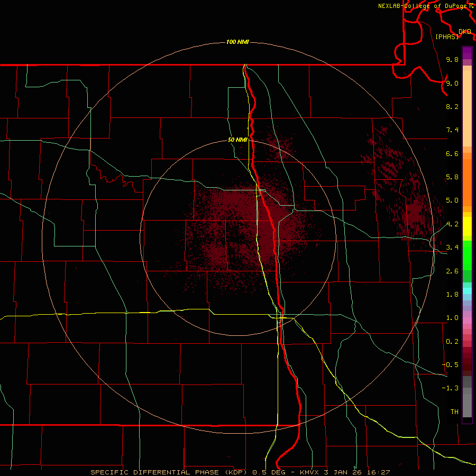Click the -0.5 scale label
This screenshot has height=476, width=476.
coord(450,365)
